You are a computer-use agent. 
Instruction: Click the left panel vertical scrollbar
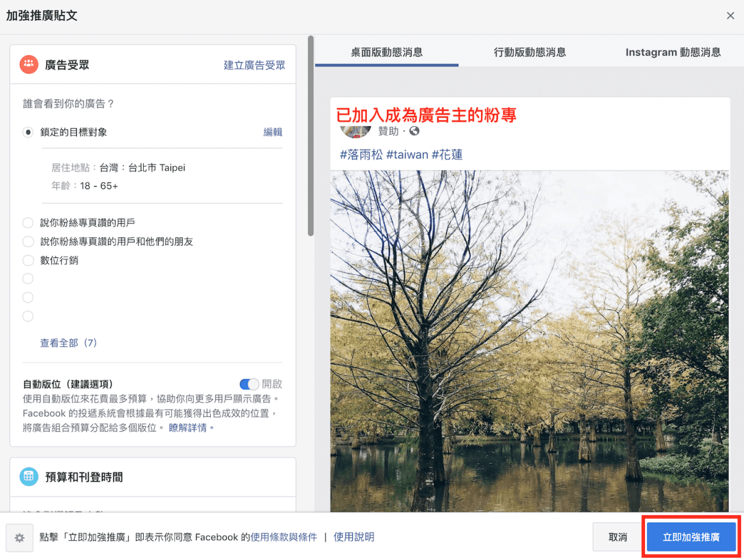click(x=311, y=136)
